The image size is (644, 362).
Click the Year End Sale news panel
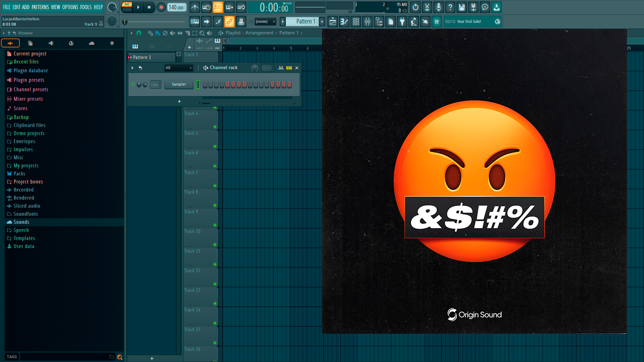pyautogui.click(x=473, y=21)
